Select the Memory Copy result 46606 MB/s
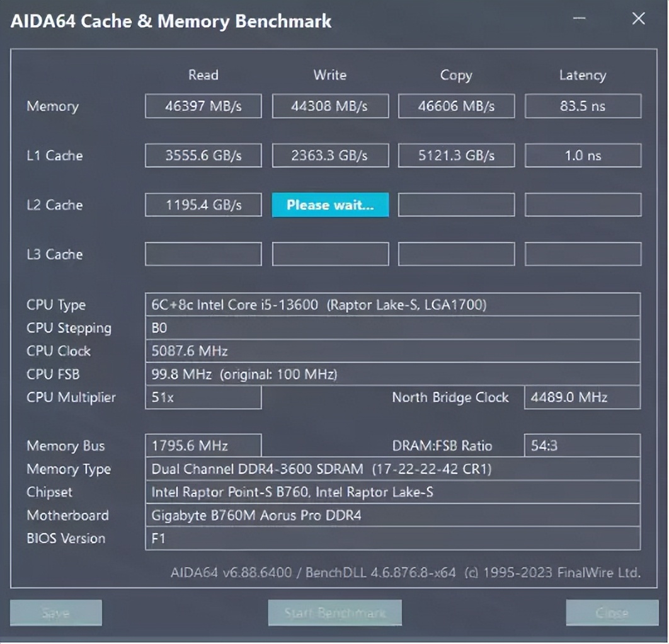669x644 pixels. coord(455,106)
